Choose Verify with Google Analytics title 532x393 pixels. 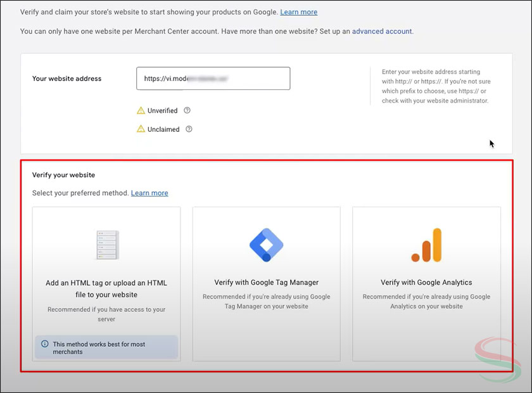[426, 282]
